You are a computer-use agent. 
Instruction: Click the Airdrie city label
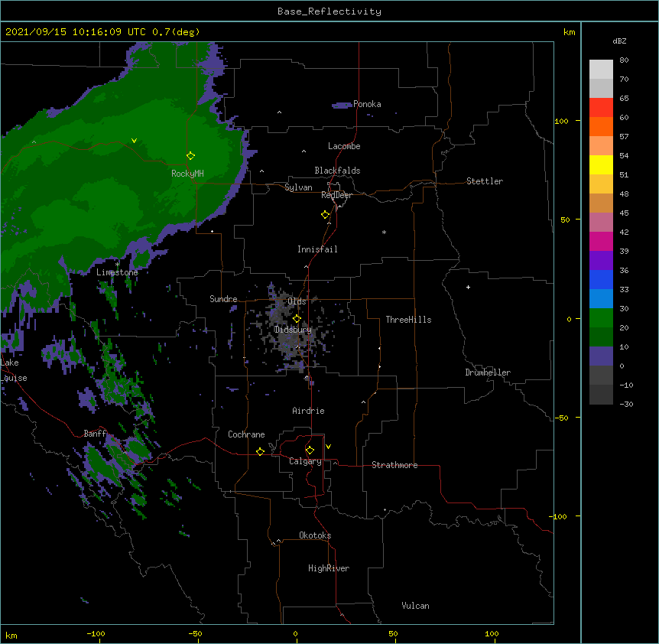[x=308, y=411]
